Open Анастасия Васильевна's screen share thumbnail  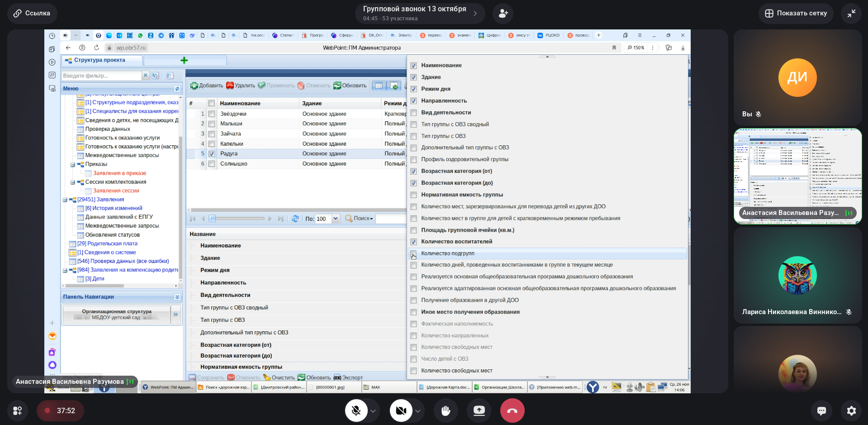(797, 176)
